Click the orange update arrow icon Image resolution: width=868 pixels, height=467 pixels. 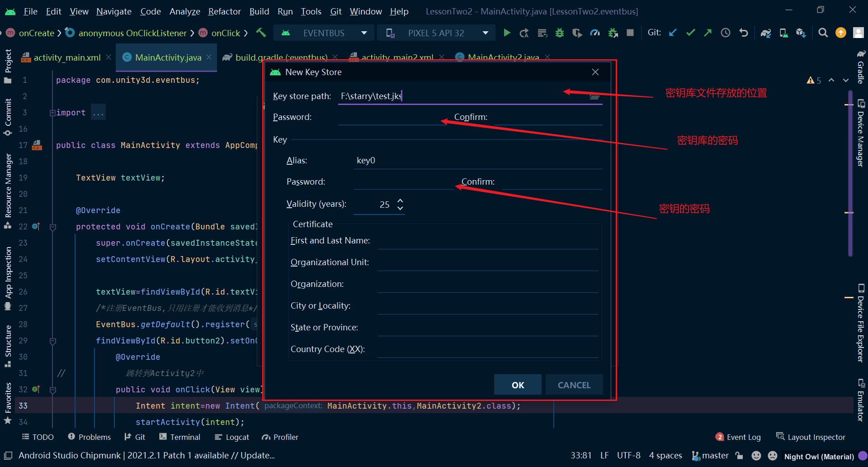tap(841, 33)
